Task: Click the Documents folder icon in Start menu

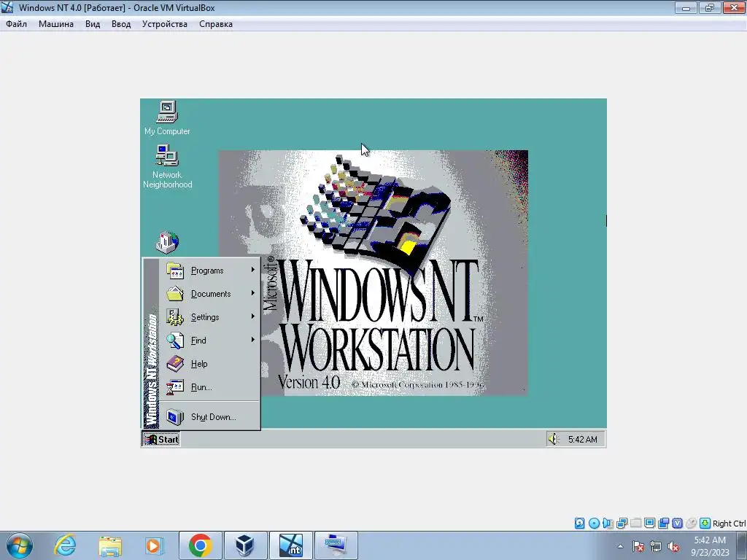Action: click(x=175, y=294)
